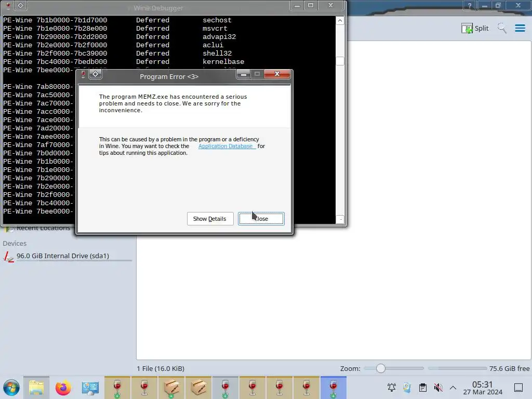Click '1 File (16.0 KiB)' status text
Image resolution: width=532 pixels, height=399 pixels.
click(x=161, y=369)
